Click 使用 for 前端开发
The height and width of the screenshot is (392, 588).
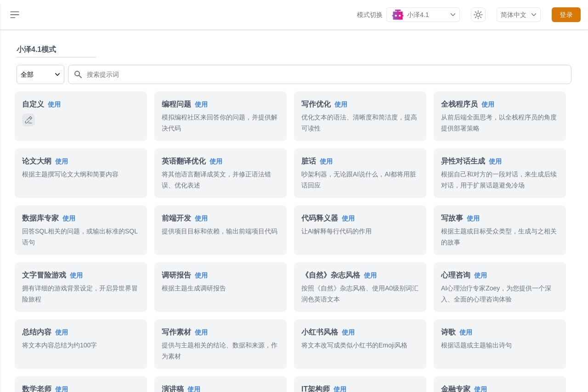[201, 218]
